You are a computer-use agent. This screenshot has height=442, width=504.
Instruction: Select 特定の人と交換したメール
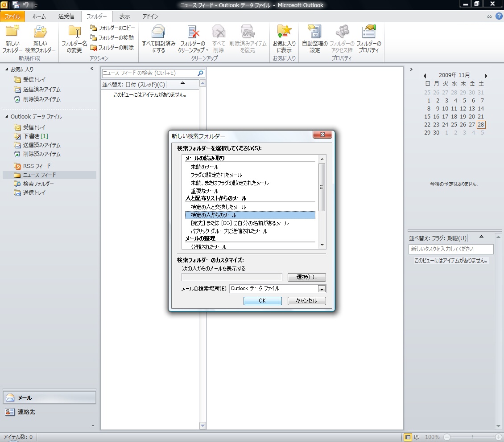click(218, 207)
